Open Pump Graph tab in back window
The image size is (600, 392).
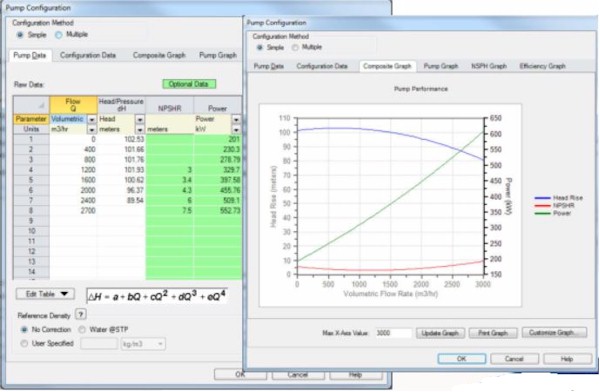click(218, 56)
